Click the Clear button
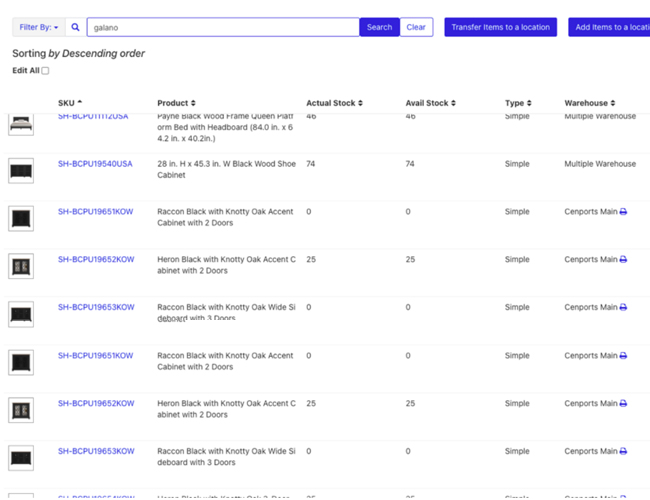Image resolution: width=650 pixels, height=500 pixels. 416,27
